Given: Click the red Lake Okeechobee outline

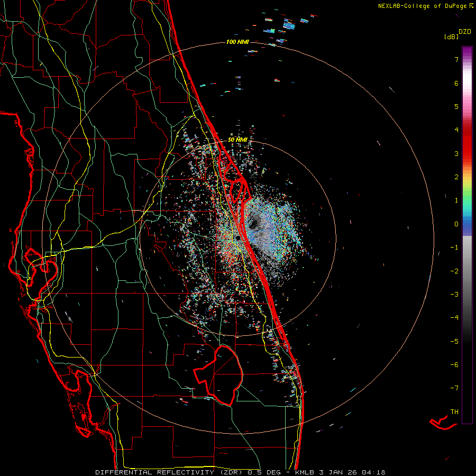Looking at the screenshot, I should point(218,375).
